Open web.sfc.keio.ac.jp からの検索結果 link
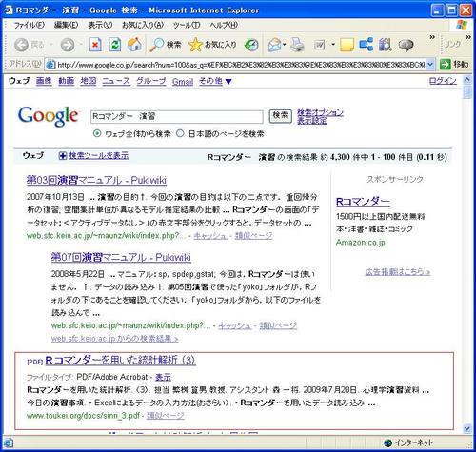This screenshot has width=476, height=452. coord(114,339)
